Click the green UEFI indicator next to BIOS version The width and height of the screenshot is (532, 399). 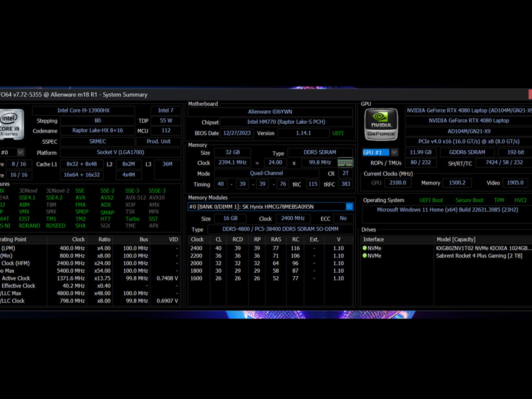(x=338, y=133)
